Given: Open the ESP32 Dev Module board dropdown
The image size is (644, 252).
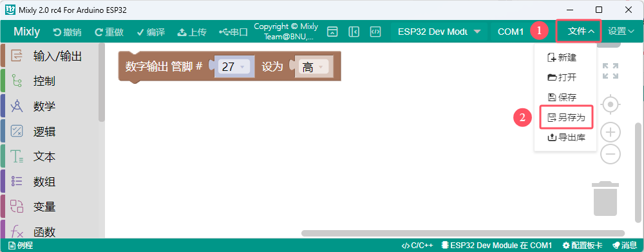Looking at the screenshot, I should pyautogui.click(x=439, y=32).
